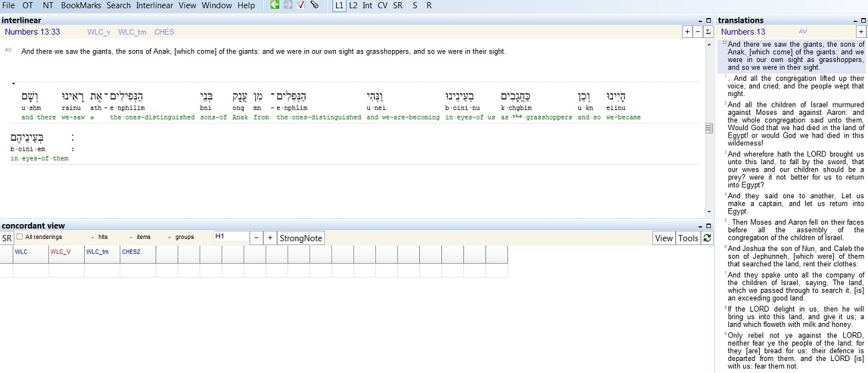The image size is (868, 373).
Task: Enable the All renderings checkbox
Action: click(19, 237)
